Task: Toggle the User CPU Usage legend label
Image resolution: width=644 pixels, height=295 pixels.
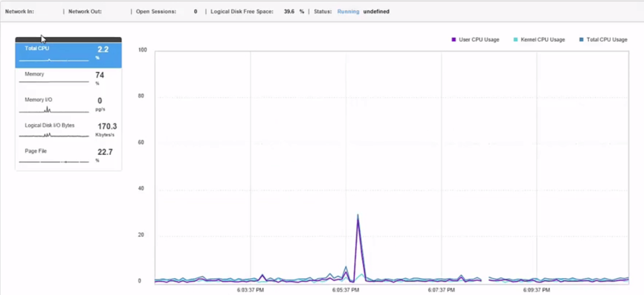Action: tap(479, 40)
